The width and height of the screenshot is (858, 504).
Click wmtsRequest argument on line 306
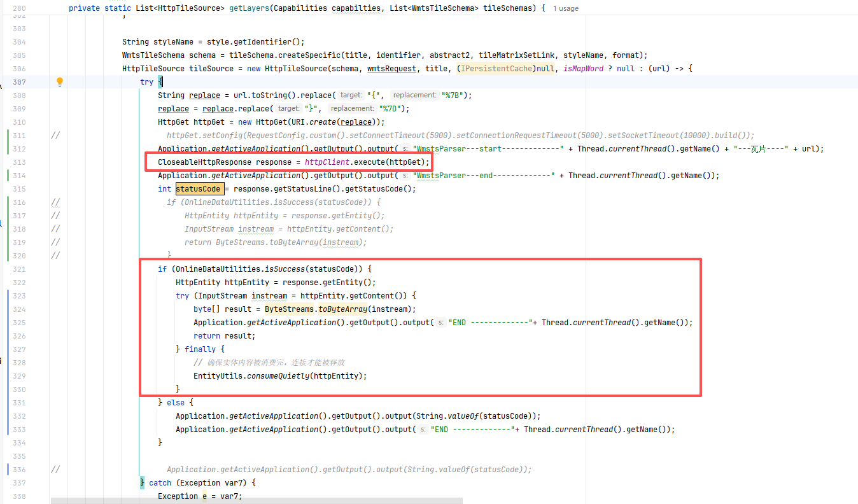click(x=391, y=69)
